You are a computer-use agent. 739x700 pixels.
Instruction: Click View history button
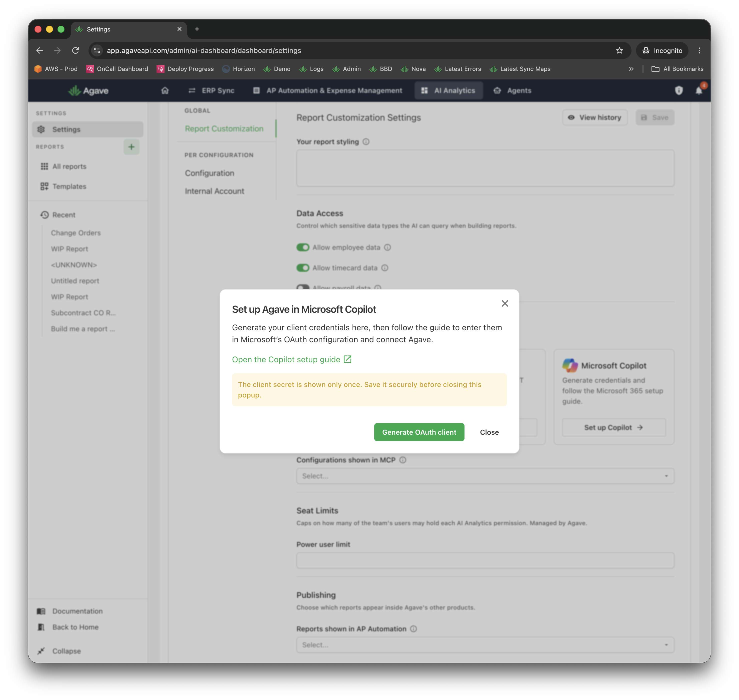tap(595, 117)
